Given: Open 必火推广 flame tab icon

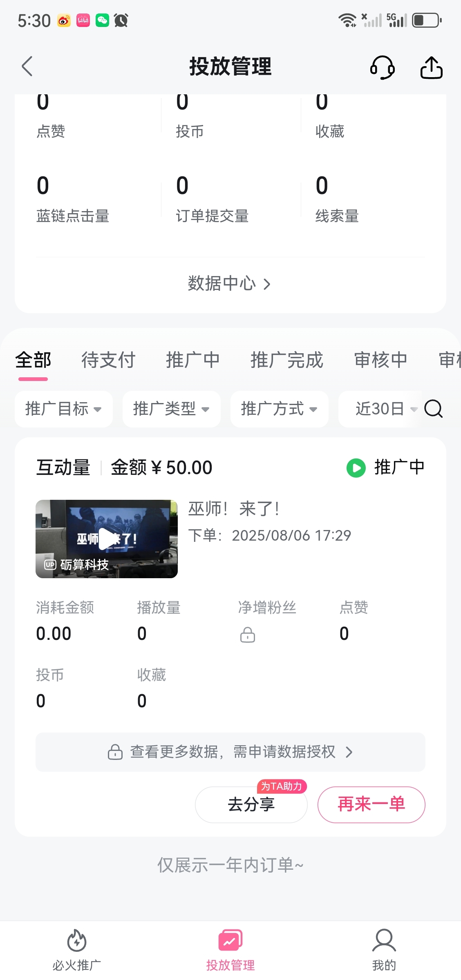Looking at the screenshot, I should [76, 940].
